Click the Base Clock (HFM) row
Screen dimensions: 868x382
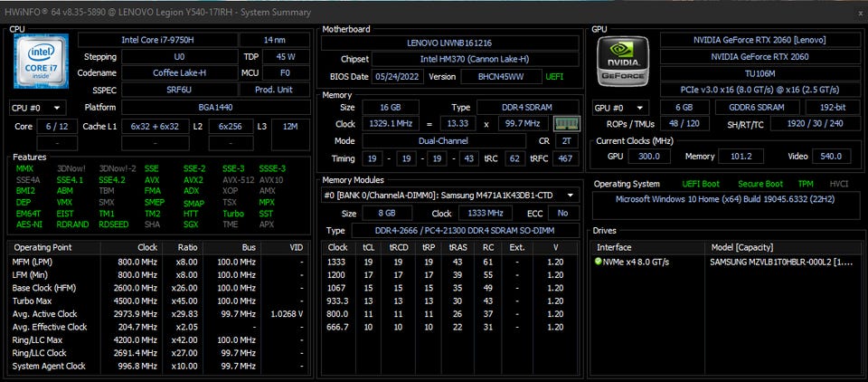coord(158,288)
